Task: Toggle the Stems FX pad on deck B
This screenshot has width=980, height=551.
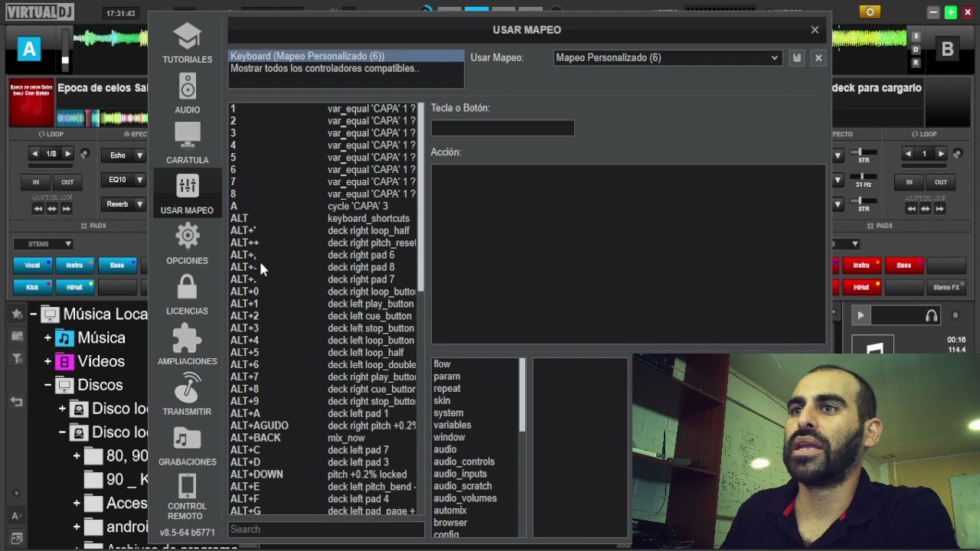Action: tap(946, 287)
